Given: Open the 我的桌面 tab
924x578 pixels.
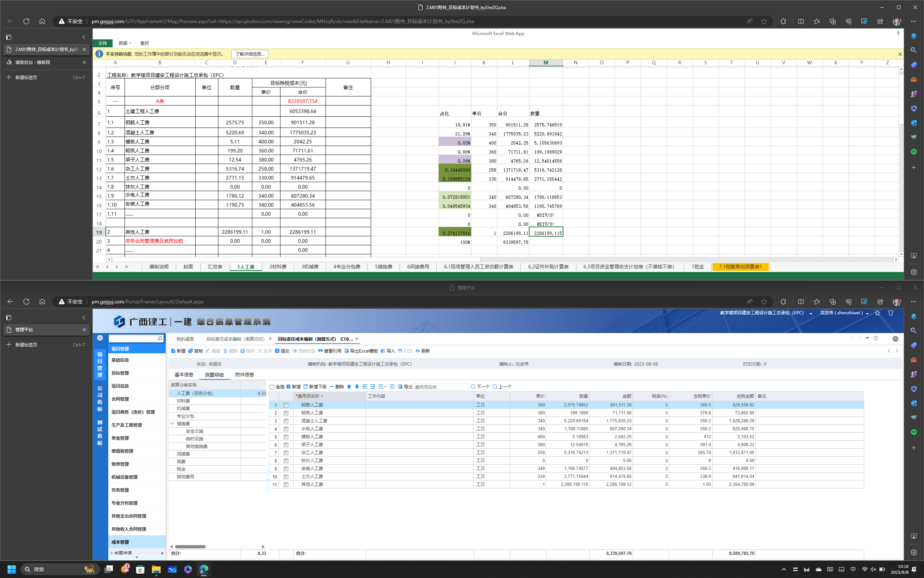Looking at the screenshot, I should tap(185, 339).
